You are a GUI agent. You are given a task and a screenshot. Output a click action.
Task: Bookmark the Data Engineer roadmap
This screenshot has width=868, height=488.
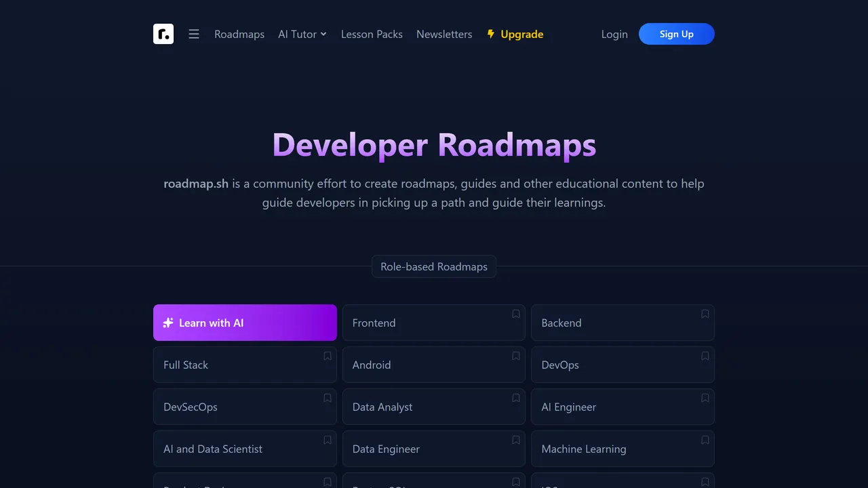pyautogui.click(x=516, y=440)
